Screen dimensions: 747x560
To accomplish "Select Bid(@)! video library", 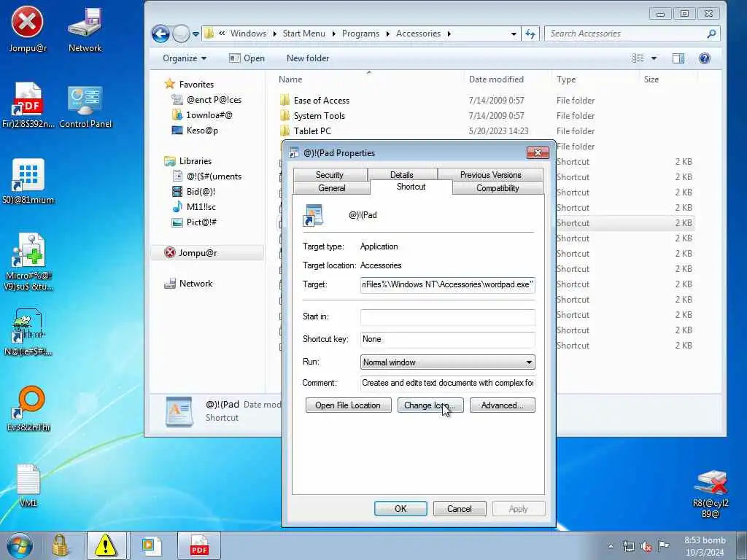I will tap(193, 192).
